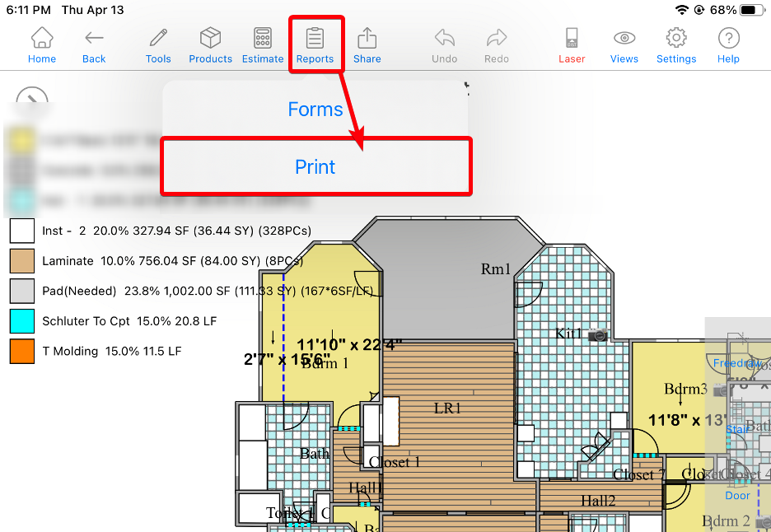Undo the last action
This screenshot has height=532, width=771.
(x=445, y=45)
